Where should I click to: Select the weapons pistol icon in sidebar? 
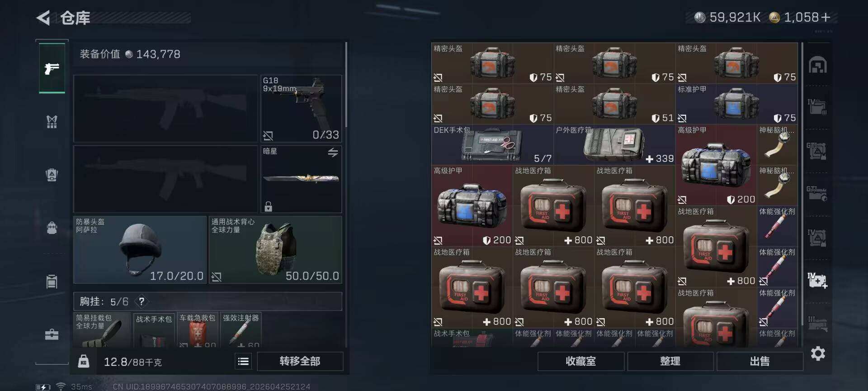pos(52,68)
